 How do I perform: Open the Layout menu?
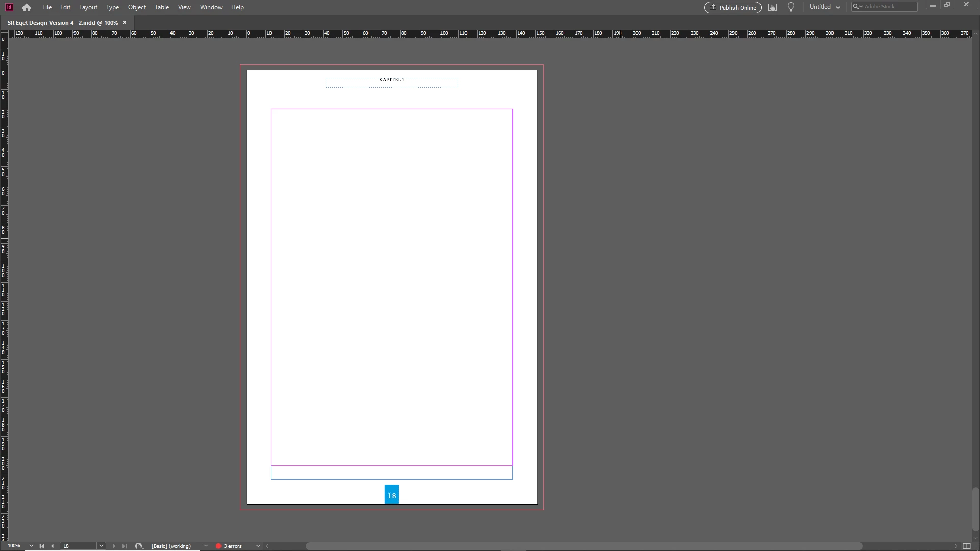(x=88, y=7)
